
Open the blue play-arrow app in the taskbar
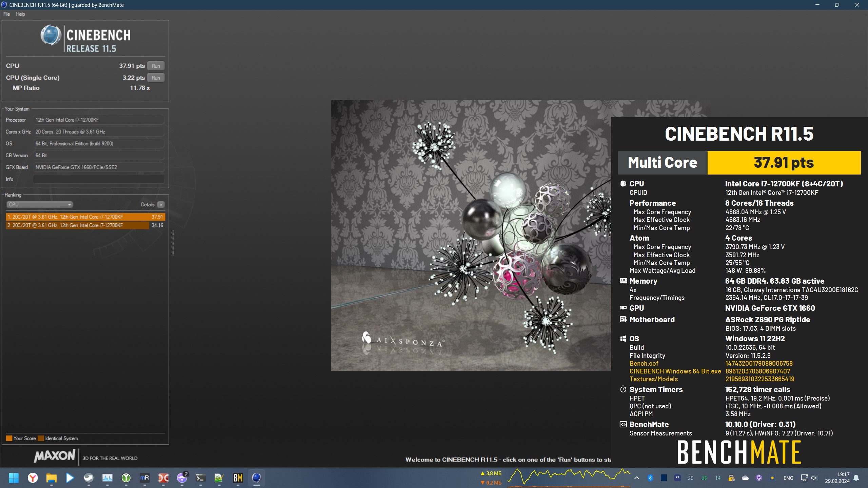70,478
